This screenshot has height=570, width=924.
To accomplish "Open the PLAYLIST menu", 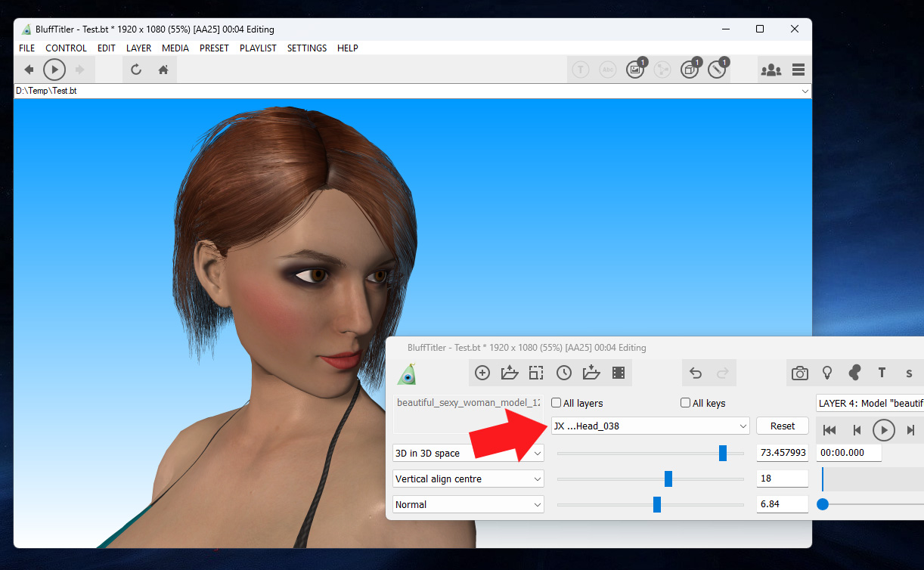I will click(258, 48).
